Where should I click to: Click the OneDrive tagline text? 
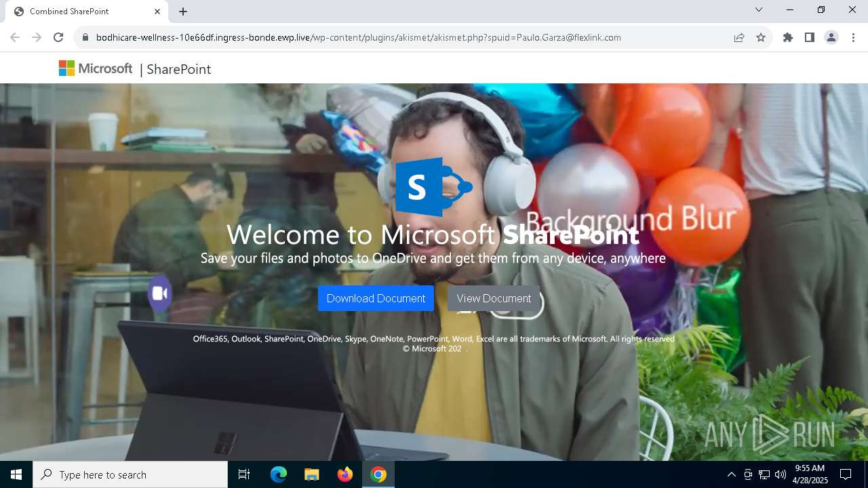tap(433, 258)
